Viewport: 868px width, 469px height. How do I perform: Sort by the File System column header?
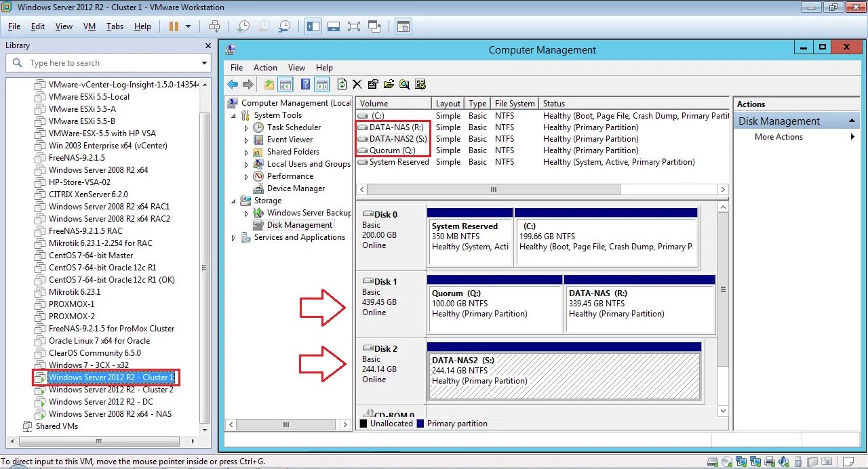[x=515, y=104]
